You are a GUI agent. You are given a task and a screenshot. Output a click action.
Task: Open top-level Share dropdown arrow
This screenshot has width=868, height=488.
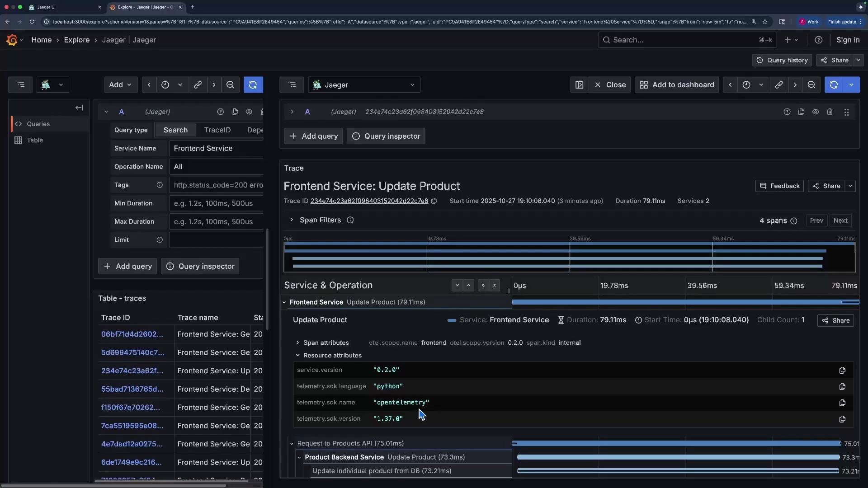(858, 60)
